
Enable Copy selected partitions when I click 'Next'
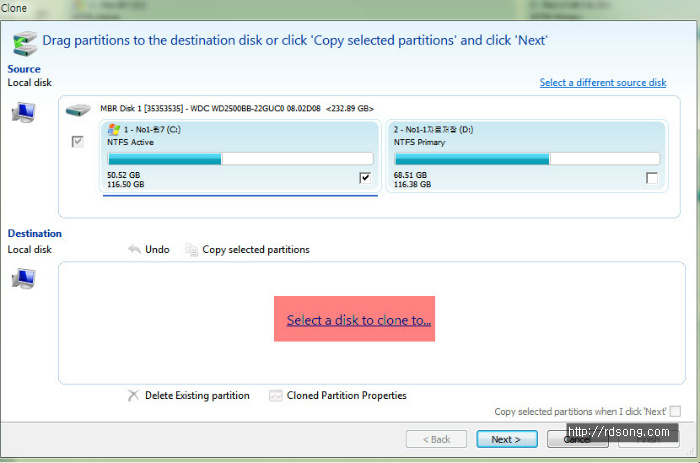coord(675,412)
